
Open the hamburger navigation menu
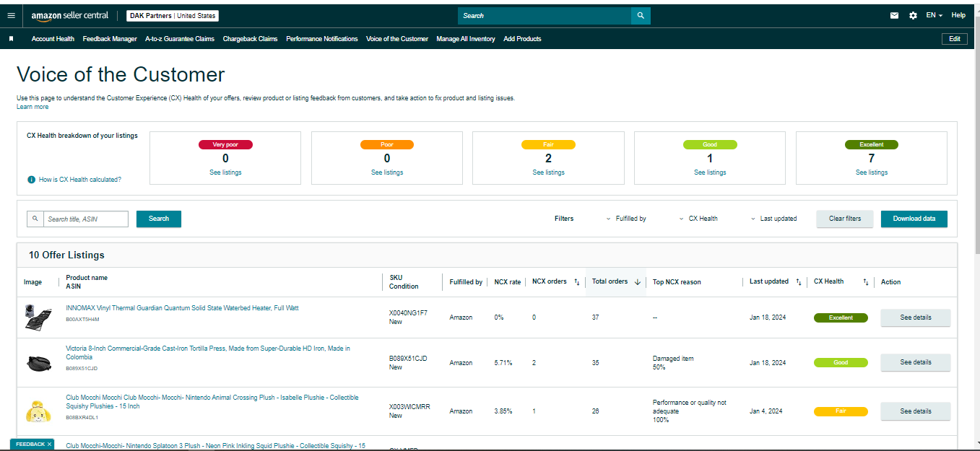11,15
